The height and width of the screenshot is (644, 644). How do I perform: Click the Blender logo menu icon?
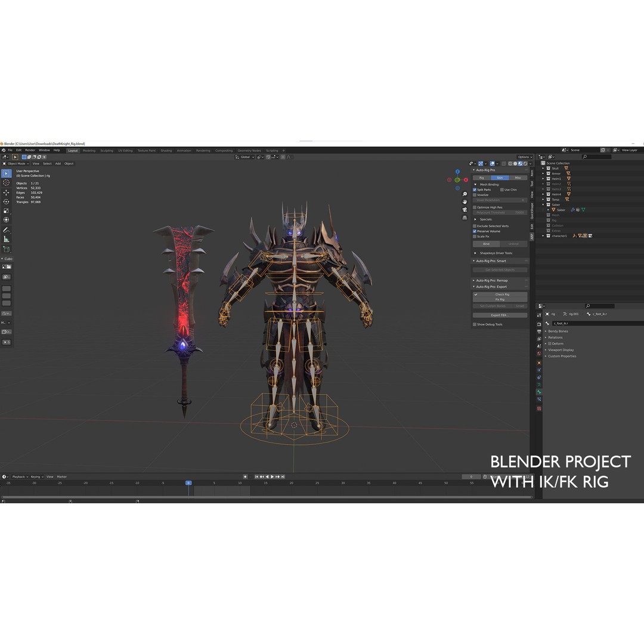3,150
